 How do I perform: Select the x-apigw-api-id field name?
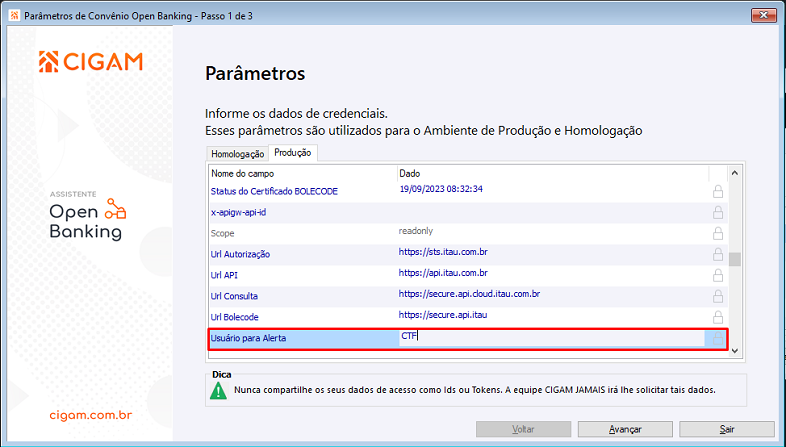click(x=239, y=212)
